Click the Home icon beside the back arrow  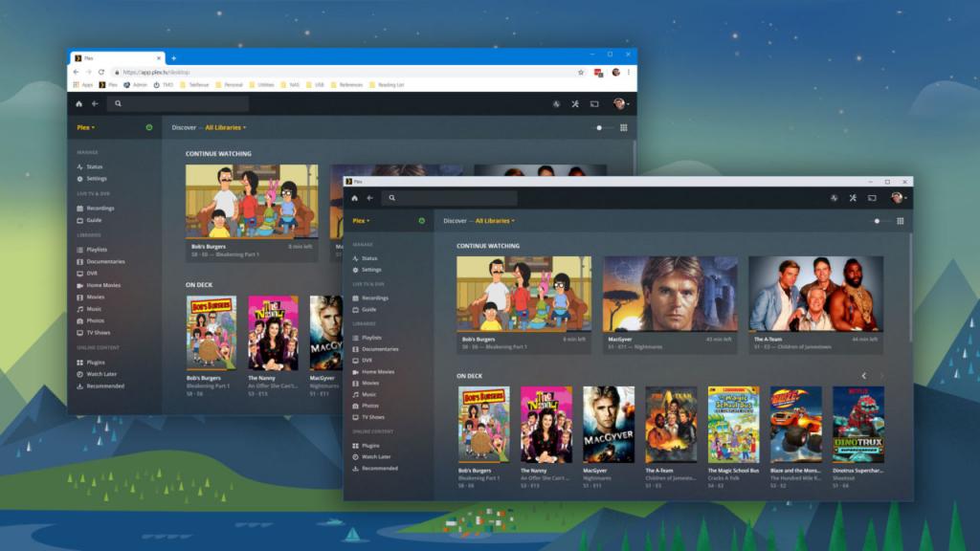(354, 198)
